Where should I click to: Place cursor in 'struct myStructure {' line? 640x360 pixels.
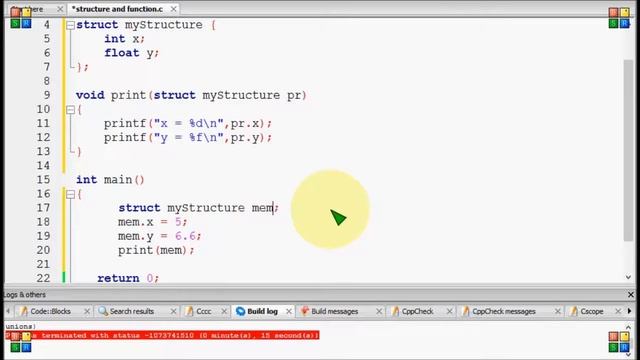tap(146, 25)
